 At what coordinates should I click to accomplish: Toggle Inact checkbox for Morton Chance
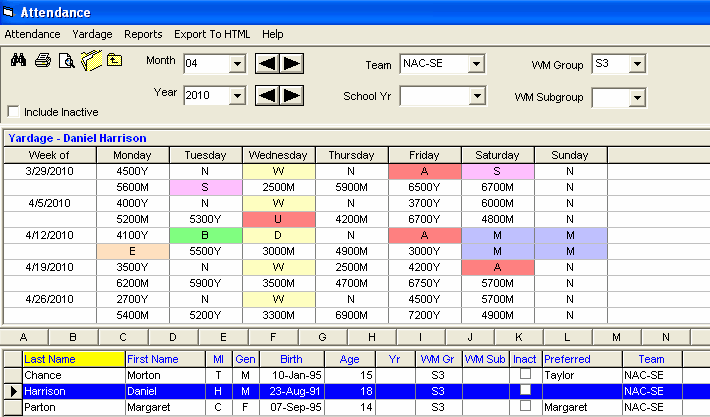[524, 373]
